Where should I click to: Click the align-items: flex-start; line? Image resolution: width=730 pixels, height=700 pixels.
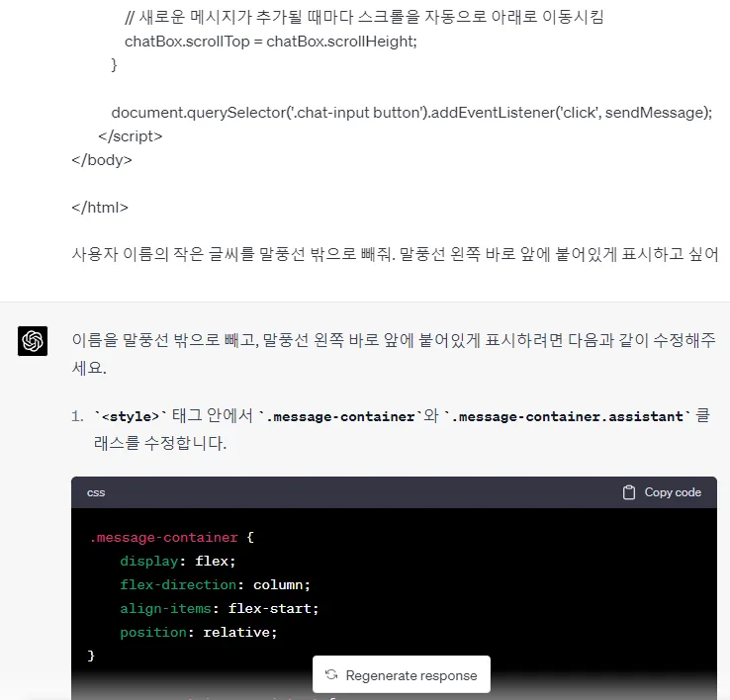(220, 609)
